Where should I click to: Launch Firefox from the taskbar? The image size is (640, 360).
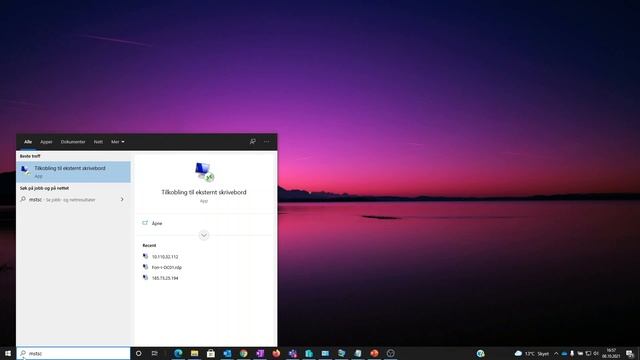tap(276, 353)
